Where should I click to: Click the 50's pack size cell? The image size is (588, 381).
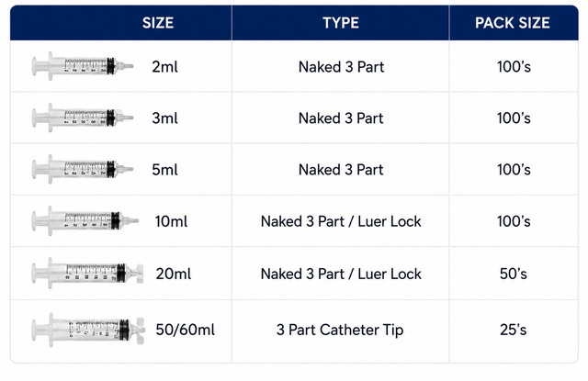click(514, 274)
